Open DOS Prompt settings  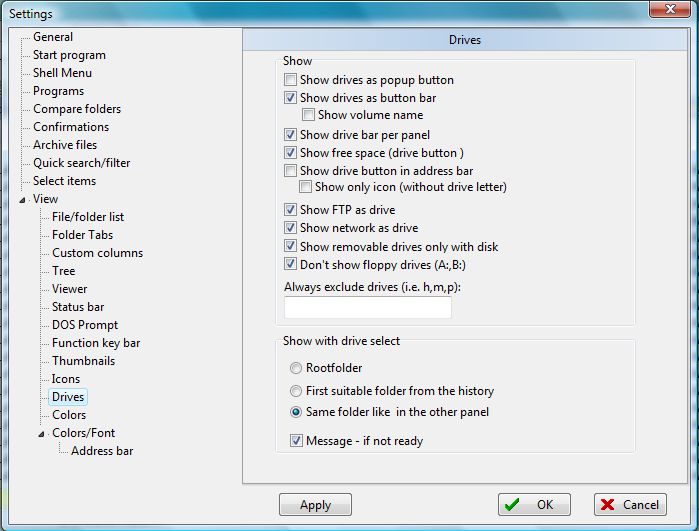click(x=85, y=325)
